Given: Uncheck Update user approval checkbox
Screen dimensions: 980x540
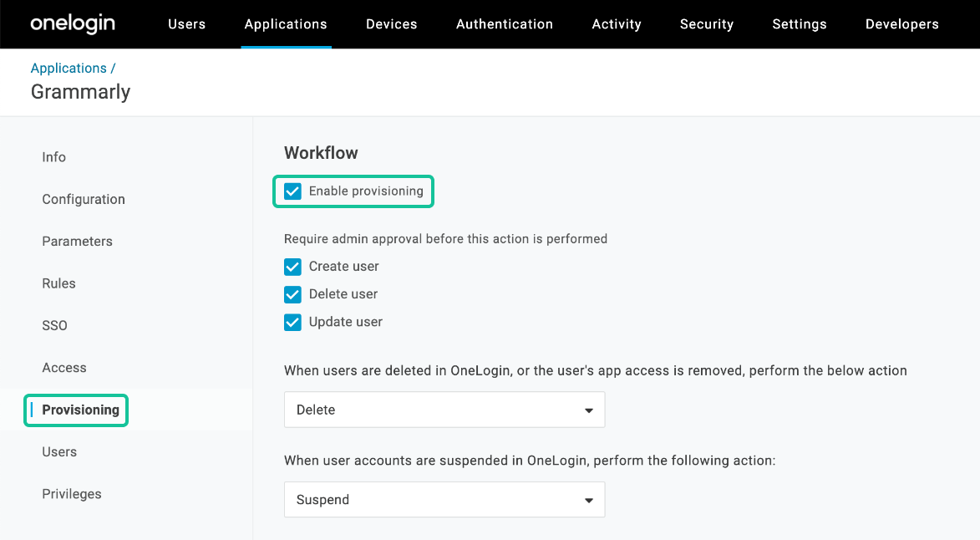Looking at the screenshot, I should pyautogui.click(x=292, y=323).
